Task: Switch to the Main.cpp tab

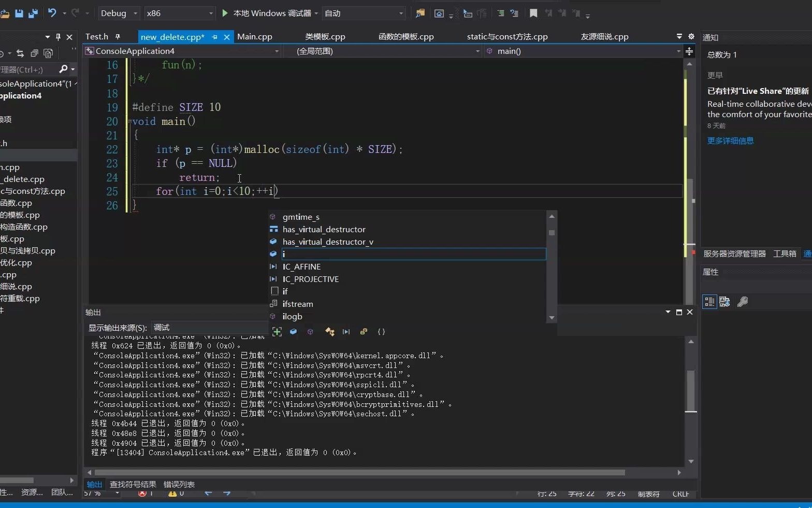Action: [255, 37]
